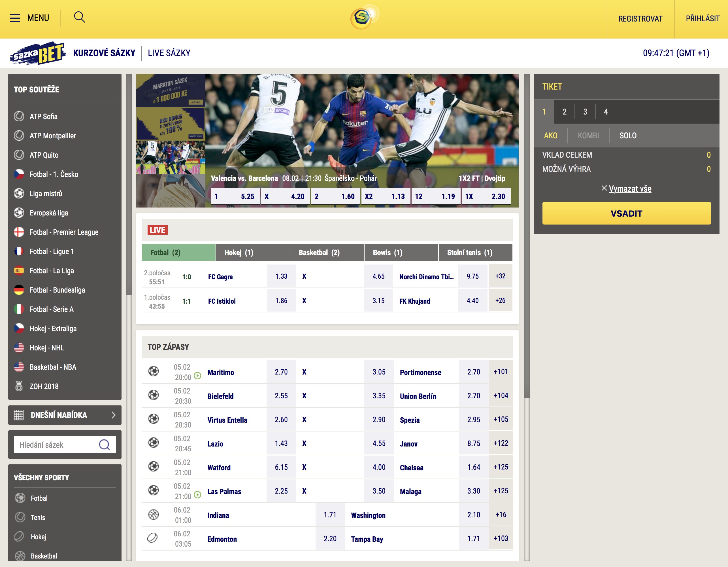Expand DNEŠNÍ NABÍDKA section arrow
This screenshot has width=728, height=567.
pyautogui.click(x=113, y=415)
